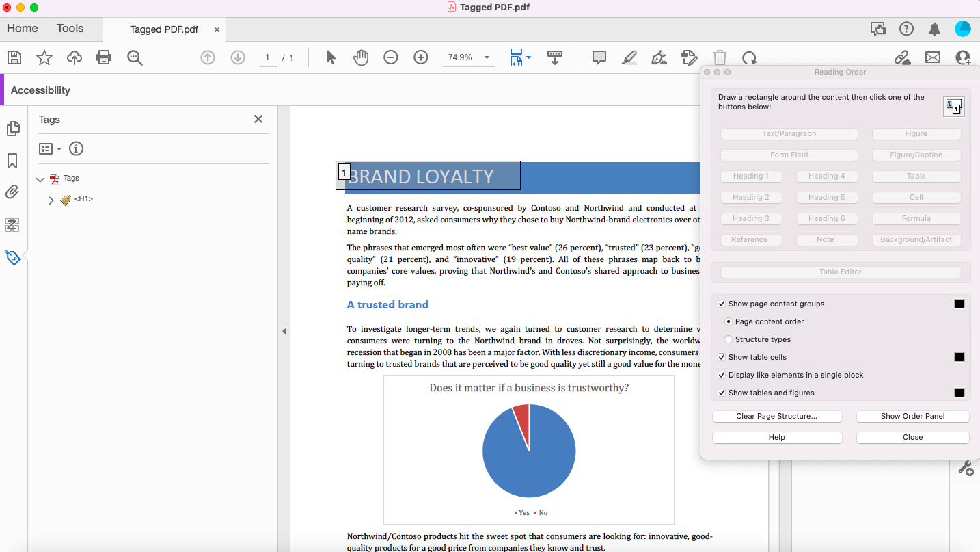Uncheck Show tables and figures
The height and width of the screenshot is (552, 980).
click(722, 392)
